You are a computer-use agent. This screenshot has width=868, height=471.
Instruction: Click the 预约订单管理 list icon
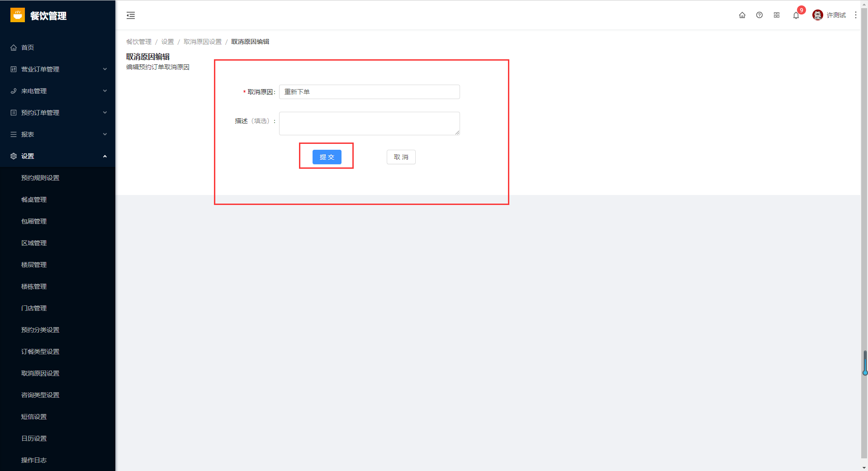14,113
